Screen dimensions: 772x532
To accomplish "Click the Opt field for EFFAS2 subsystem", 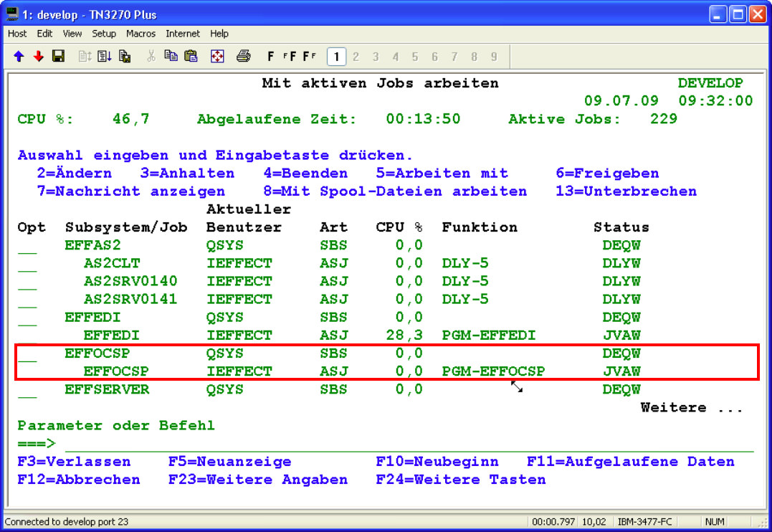I will (27, 246).
